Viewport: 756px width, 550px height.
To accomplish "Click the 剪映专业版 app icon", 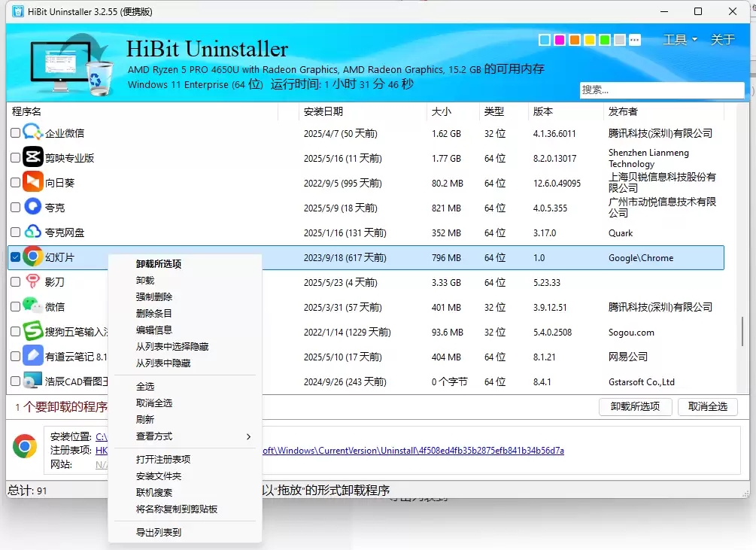I will pos(33,157).
